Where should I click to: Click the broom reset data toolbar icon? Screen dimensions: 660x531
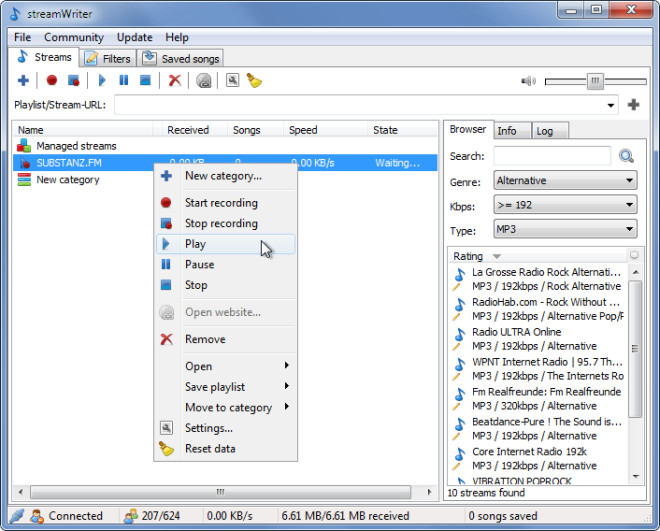coord(254,80)
